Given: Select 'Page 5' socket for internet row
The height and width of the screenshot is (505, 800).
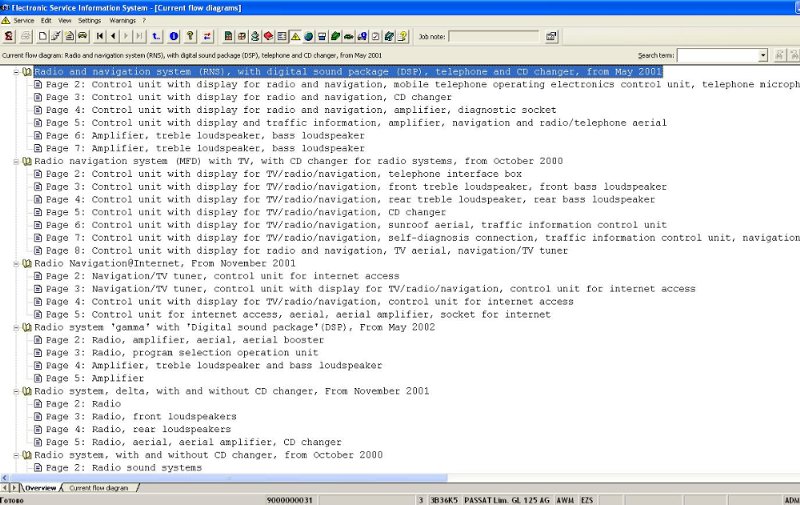Looking at the screenshot, I should 298,315.
